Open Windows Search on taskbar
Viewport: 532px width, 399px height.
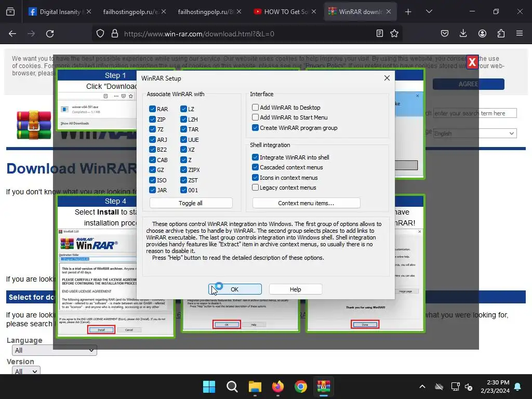(x=232, y=387)
